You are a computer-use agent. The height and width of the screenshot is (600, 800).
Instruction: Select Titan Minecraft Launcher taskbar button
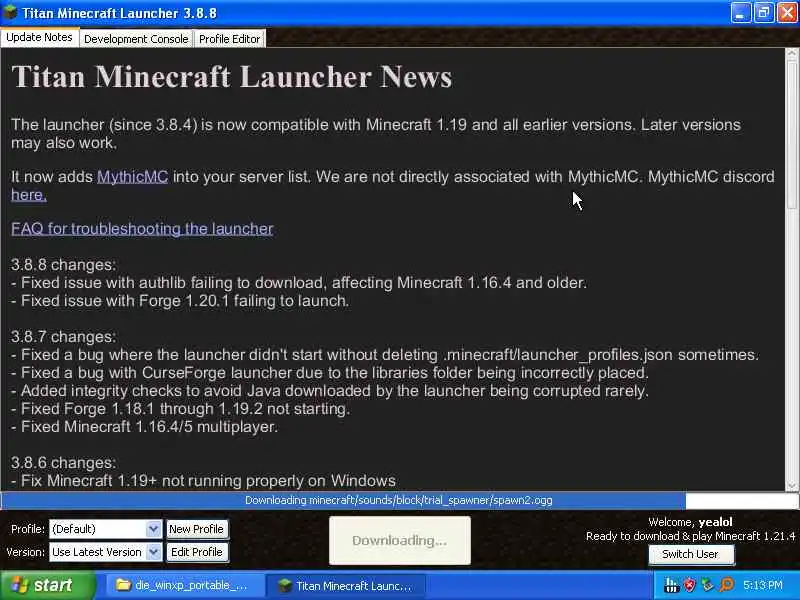345,586
